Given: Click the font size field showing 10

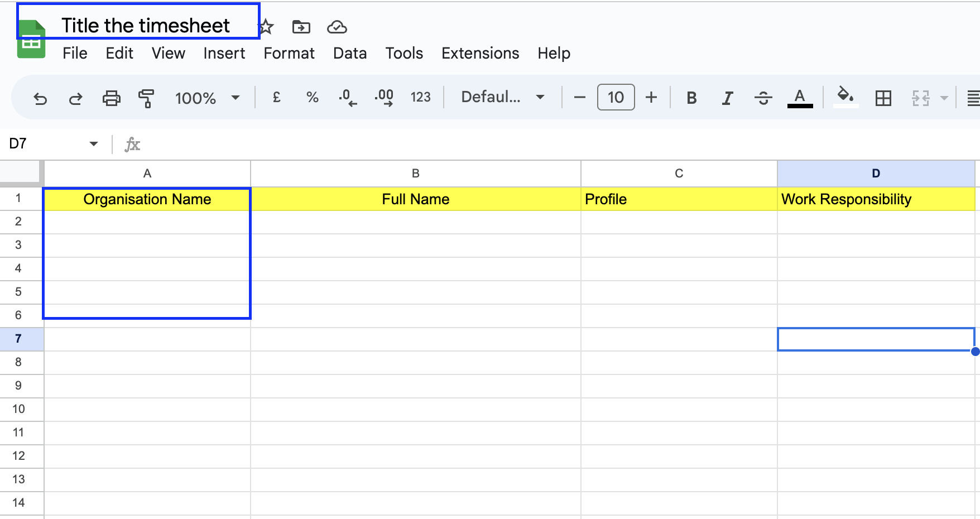Looking at the screenshot, I should (616, 97).
